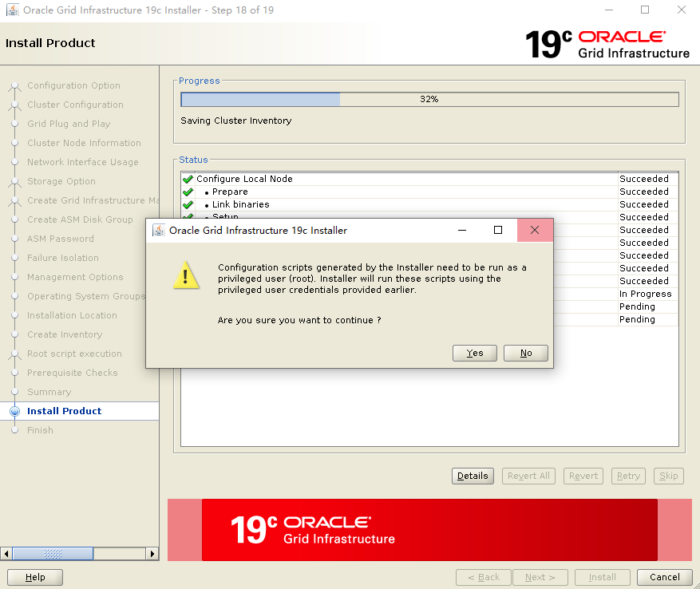
Task: Click green checkmark beside the Prepare step
Action: pos(188,191)
